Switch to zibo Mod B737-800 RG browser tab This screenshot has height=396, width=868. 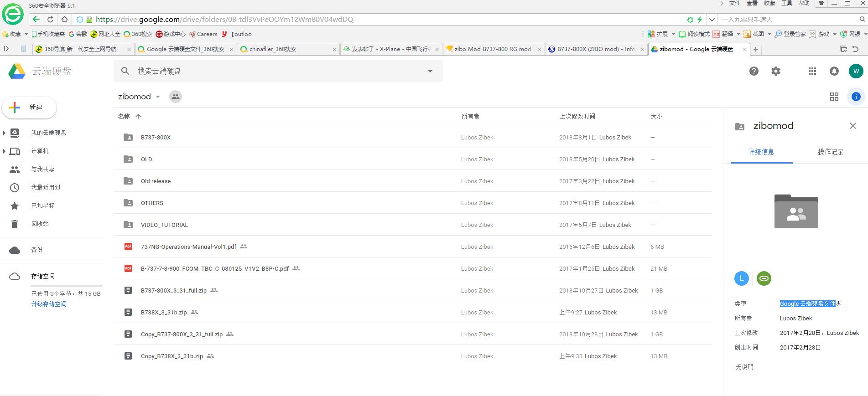(494, 49)
